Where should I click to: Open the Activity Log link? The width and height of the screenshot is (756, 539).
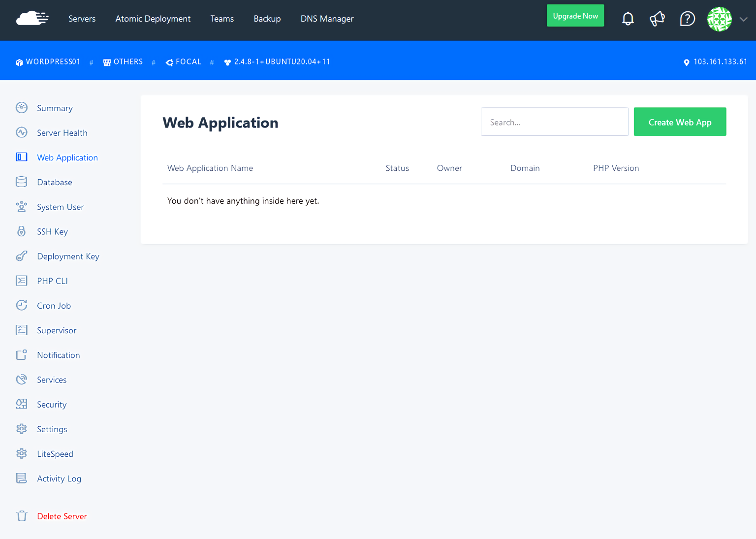coord(59,478)
